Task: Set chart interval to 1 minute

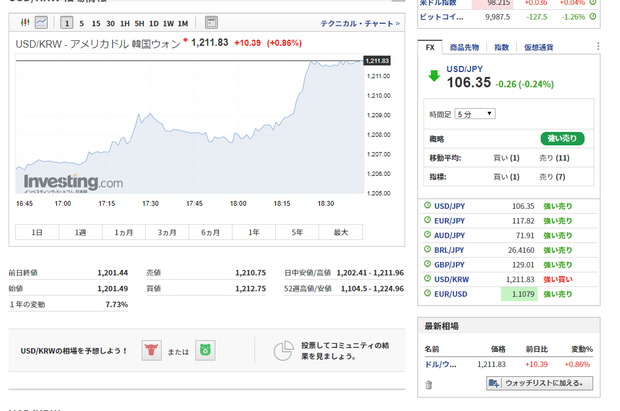Action: click(x=67, y=23)
